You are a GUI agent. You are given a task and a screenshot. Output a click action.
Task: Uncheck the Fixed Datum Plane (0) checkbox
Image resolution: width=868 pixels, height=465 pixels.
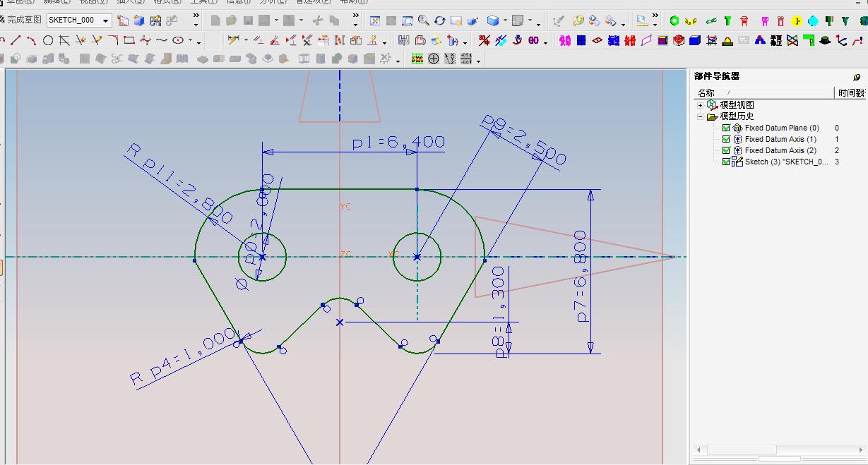726,128
